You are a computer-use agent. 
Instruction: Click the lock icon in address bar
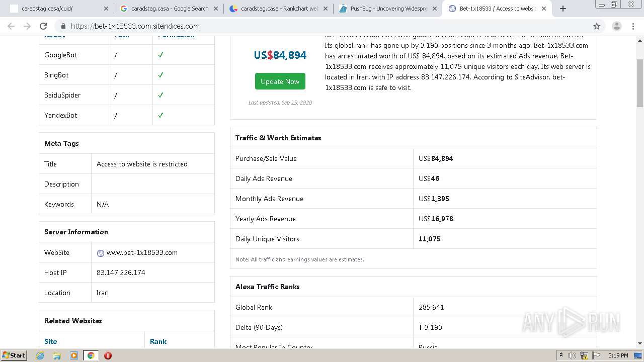63,26
